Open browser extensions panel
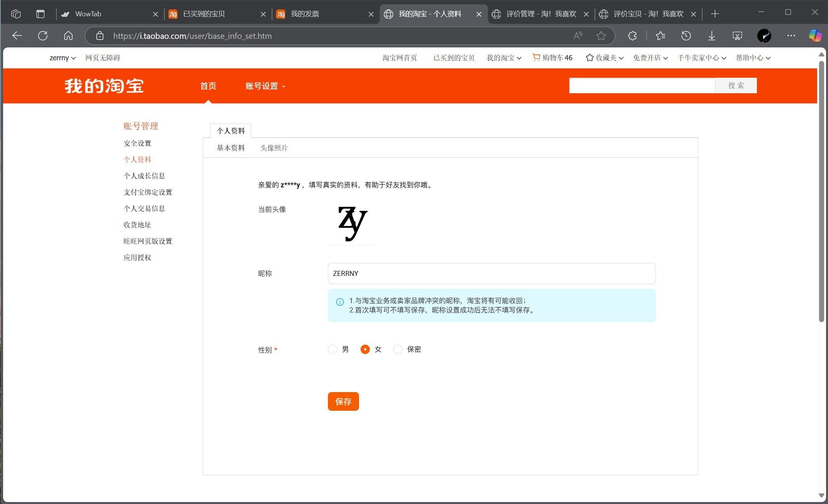 [632, 36]
